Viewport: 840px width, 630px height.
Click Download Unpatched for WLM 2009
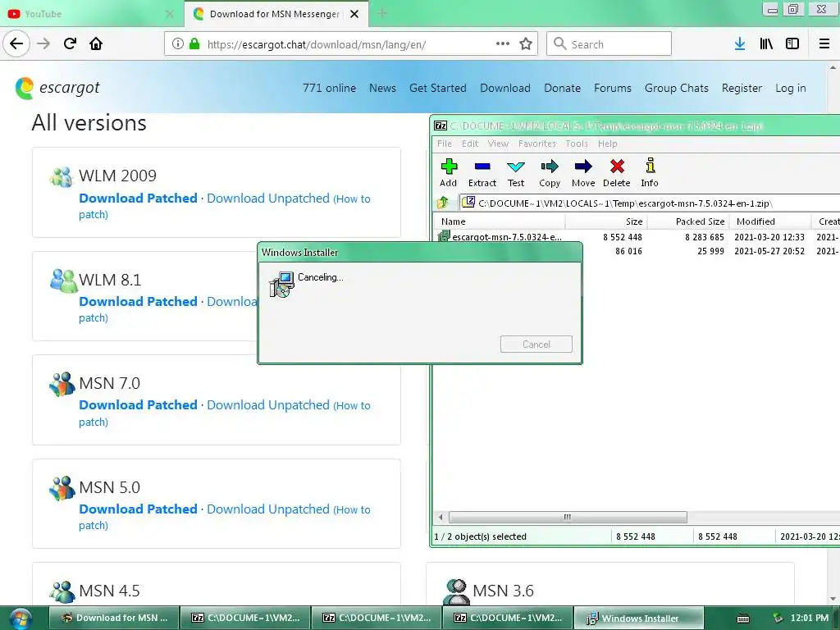coord(268,199)
